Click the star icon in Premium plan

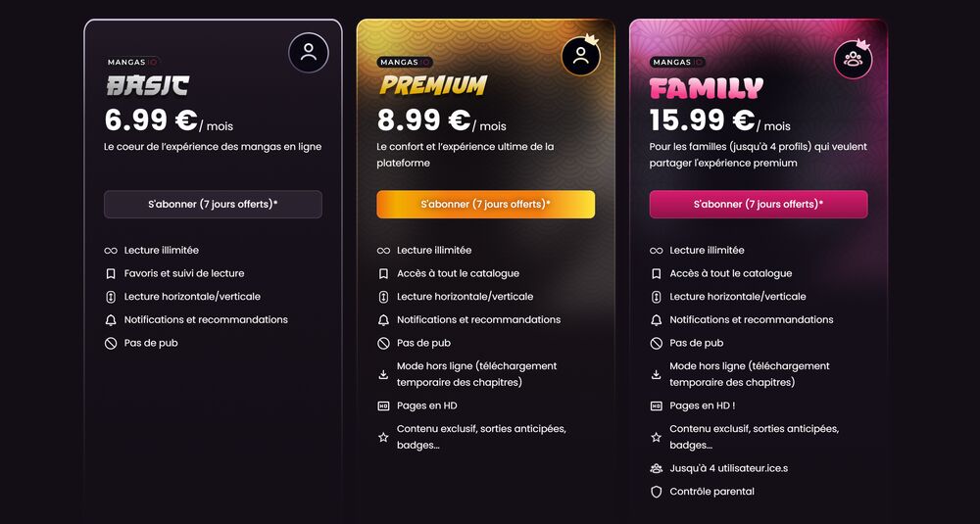(383, 437)
